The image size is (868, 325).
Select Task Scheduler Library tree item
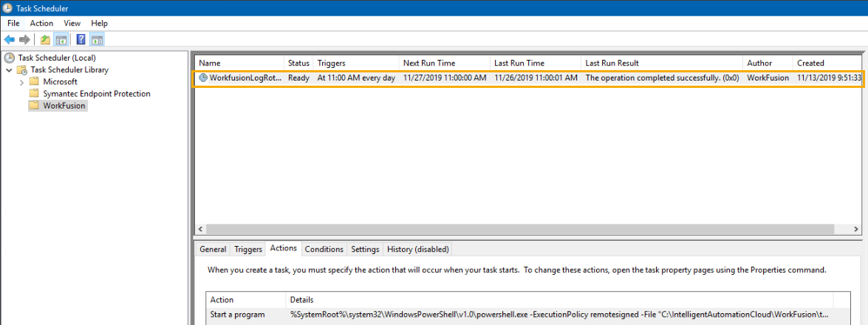click(x=69, y=69)
